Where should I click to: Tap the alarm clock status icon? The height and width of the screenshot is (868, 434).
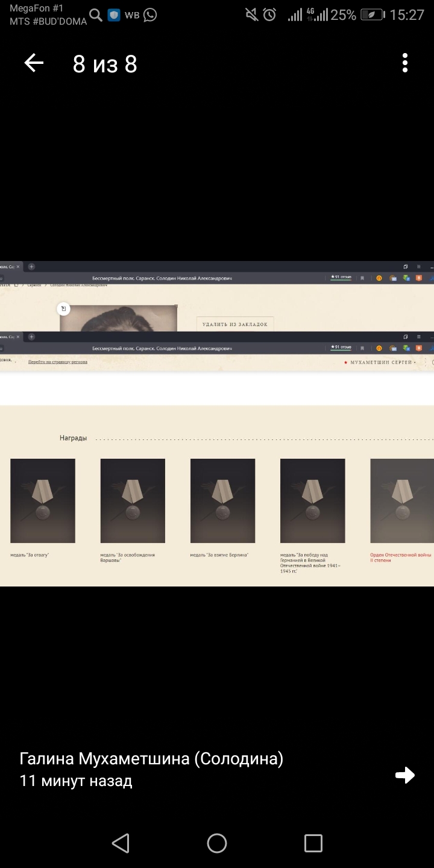point(269,15)
